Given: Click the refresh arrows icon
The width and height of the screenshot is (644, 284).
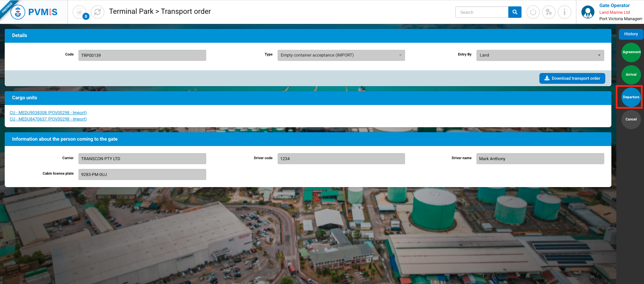Looking at the screenshot, I should [x=98, y=12].
